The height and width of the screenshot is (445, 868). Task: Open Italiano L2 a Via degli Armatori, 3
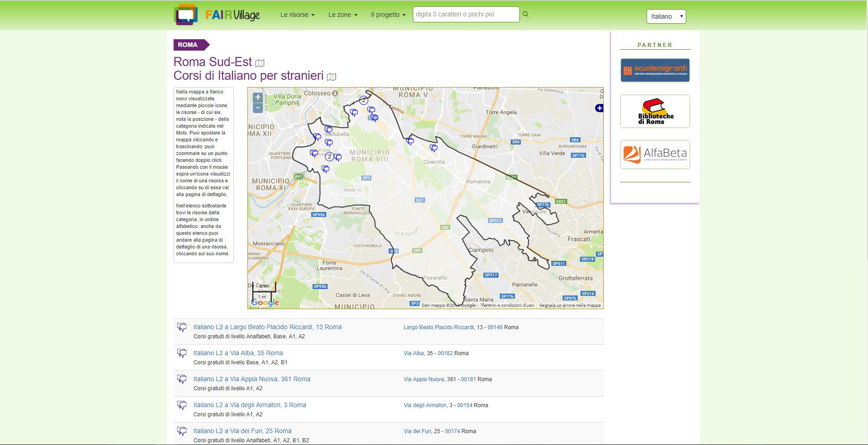(250, 405)
